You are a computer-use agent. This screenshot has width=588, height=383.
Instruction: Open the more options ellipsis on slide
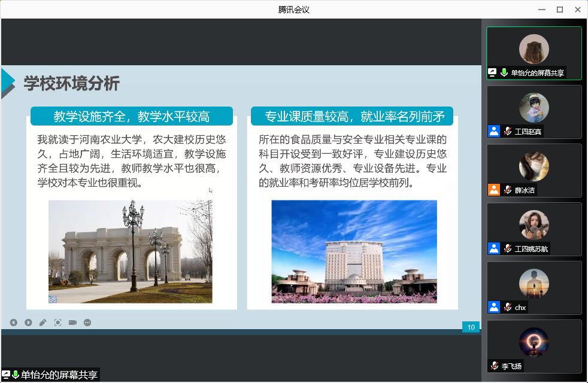87,323
